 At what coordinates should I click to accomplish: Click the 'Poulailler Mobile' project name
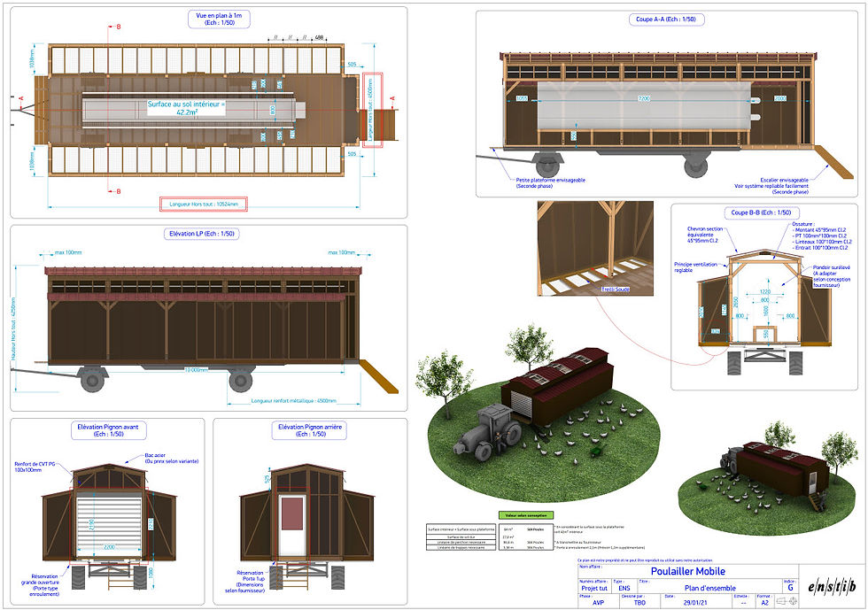pyautogui.click(x=687, y=571)
